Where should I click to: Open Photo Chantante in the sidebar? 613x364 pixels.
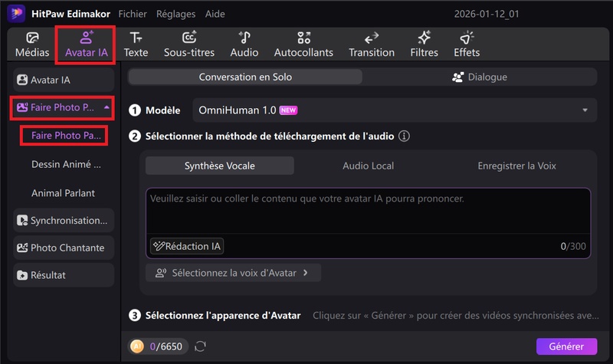64,248
